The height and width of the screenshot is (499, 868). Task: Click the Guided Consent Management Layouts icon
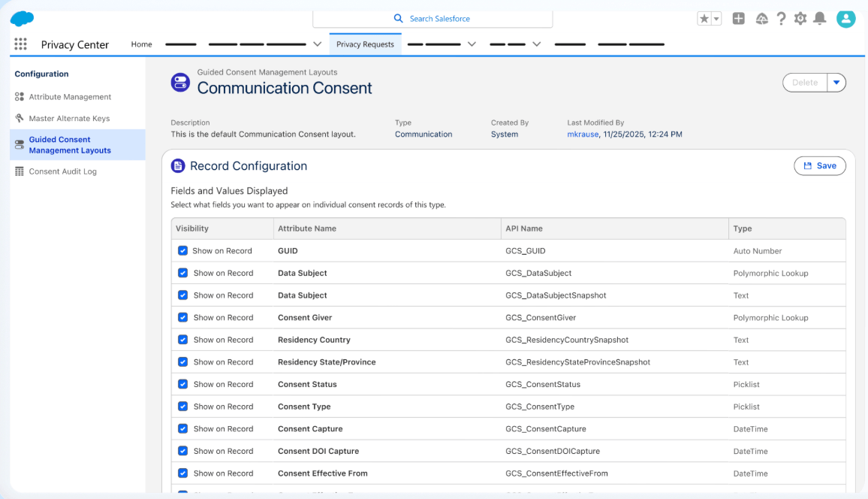20,144
